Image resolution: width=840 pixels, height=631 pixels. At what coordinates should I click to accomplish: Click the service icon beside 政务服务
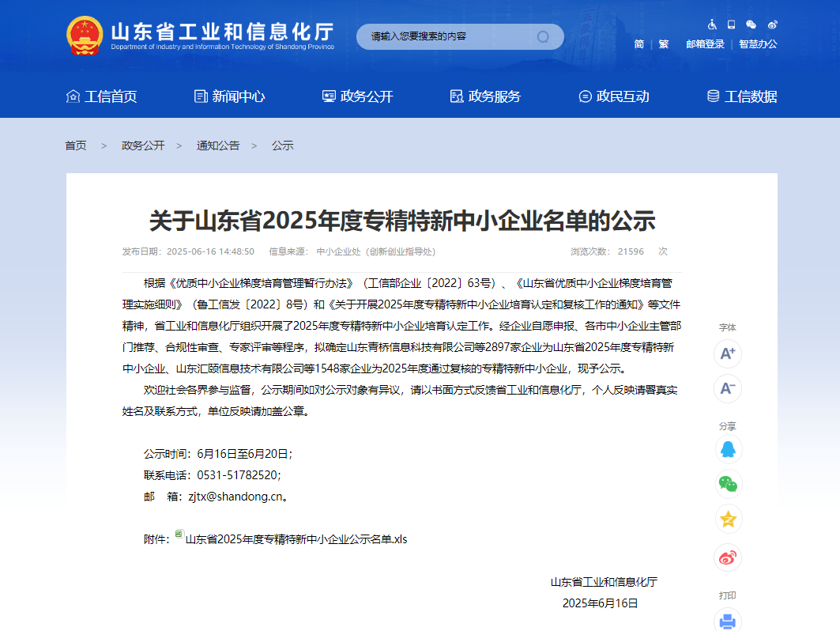click(457, 96)
